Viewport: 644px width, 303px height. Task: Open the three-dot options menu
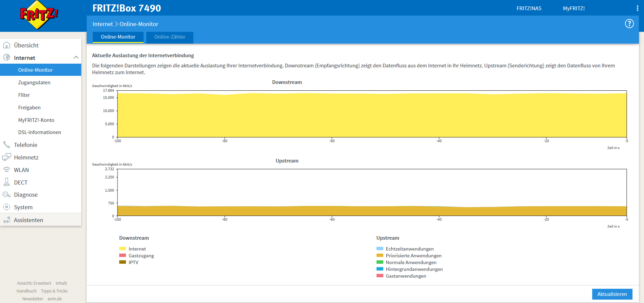(x=637, y=8)
